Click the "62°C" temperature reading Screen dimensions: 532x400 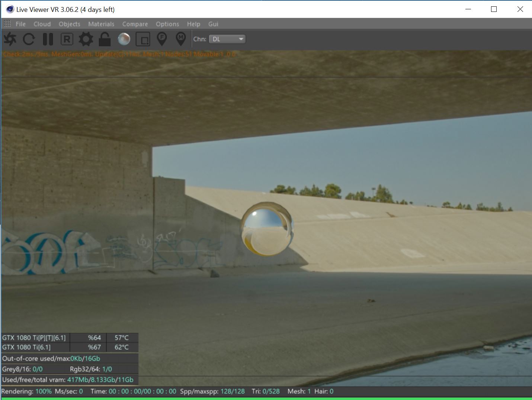click(122, 347)
